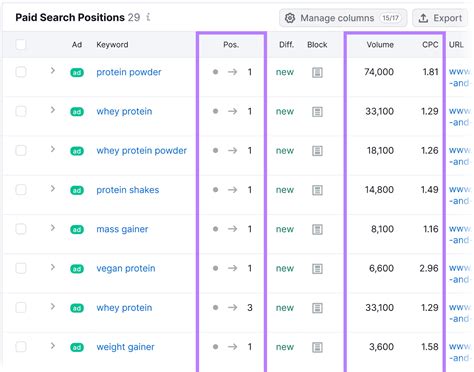Select checkbox for vegan protein row
Image resolution: width=474 pixels, height=372 pixels.
point(21,268)
